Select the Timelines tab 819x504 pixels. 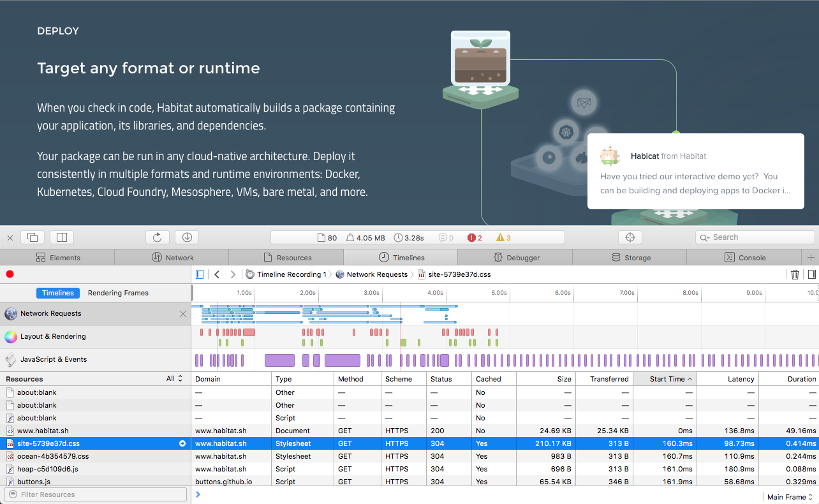coord(401,258)
